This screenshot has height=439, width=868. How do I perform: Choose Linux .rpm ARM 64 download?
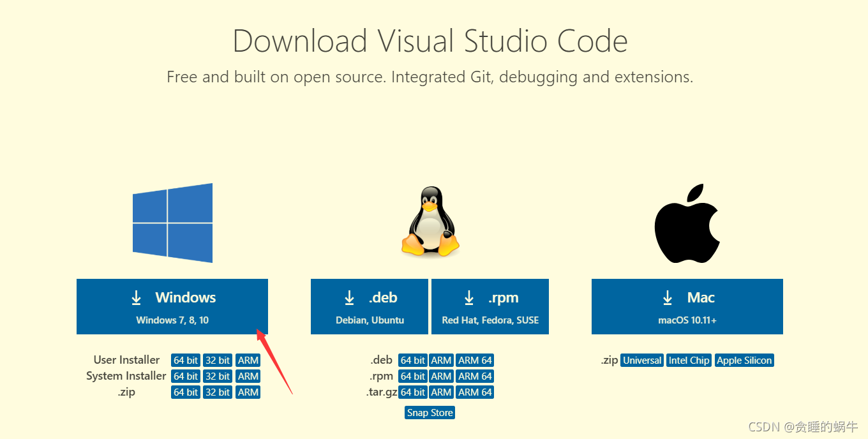pos(475,376)
